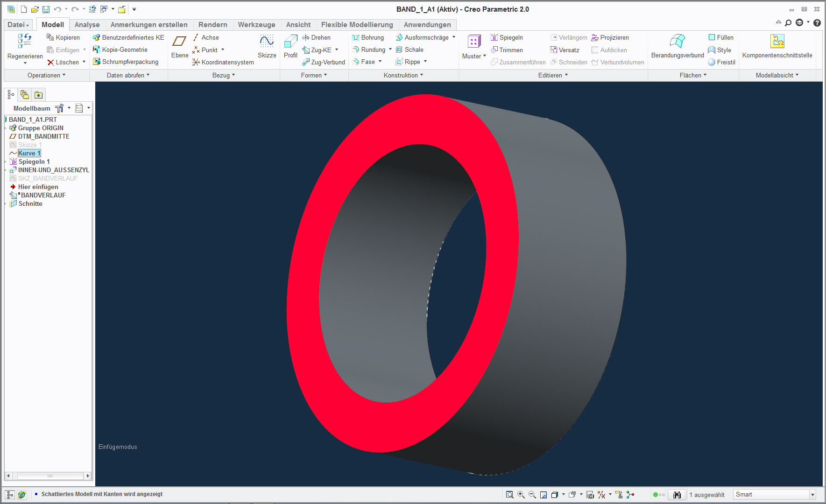Create a new file from quick access toolbar
The height and width of the screenshot is (504, 826).
(x=23, y=9)
